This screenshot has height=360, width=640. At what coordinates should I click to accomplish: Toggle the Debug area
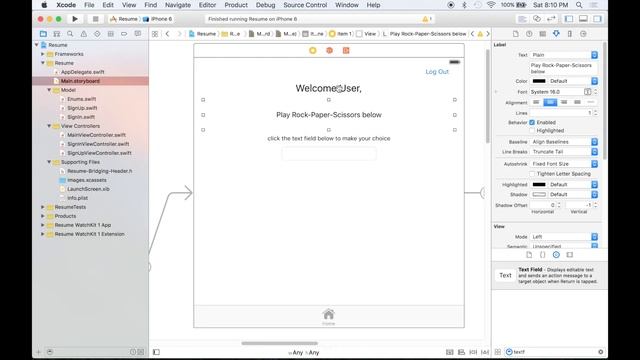[583, 19]
